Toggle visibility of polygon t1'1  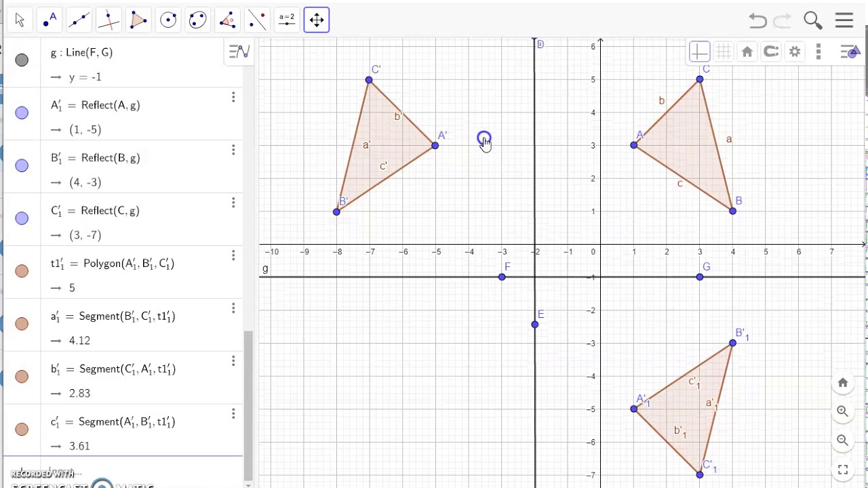[x=22, y=271]
